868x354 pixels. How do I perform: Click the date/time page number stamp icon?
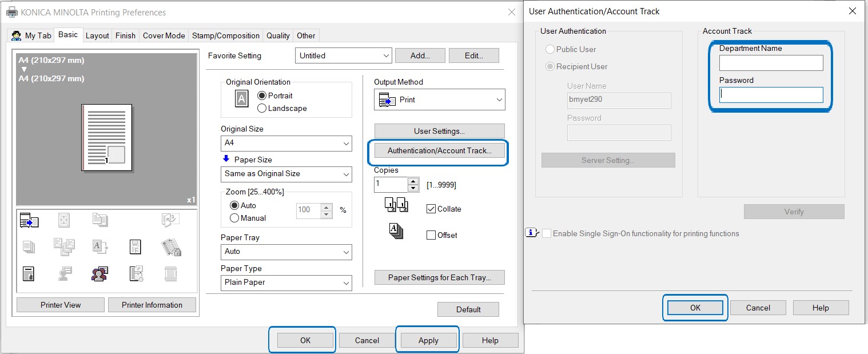(x=136, y=274)
